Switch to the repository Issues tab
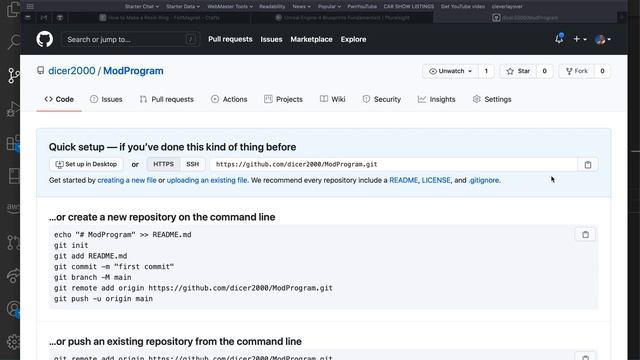 pyautogui.click(x=106, y=99)
